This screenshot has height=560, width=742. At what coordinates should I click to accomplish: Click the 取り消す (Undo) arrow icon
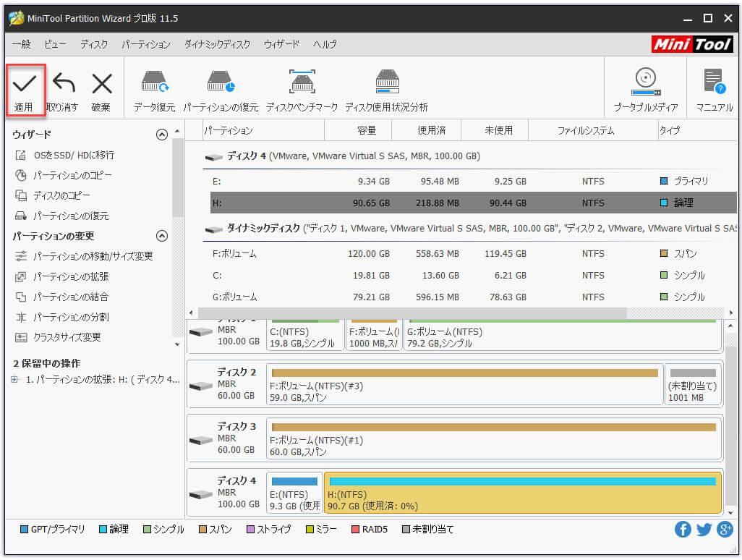coord(62,84)
